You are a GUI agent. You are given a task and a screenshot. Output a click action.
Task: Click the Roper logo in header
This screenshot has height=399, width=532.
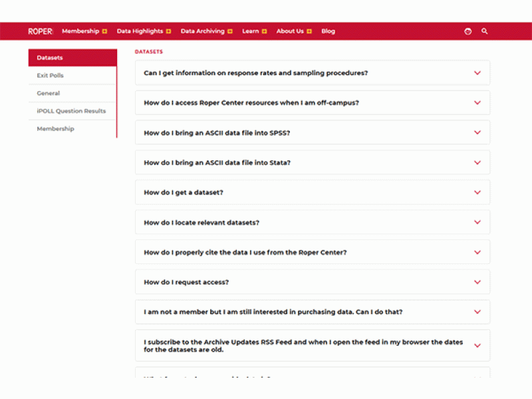coord(41,31)
